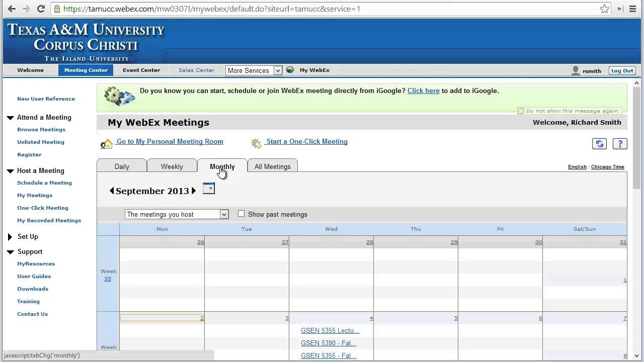644x362 pixels.
Task: Open Week 35 link
Action: pos(108,279)
